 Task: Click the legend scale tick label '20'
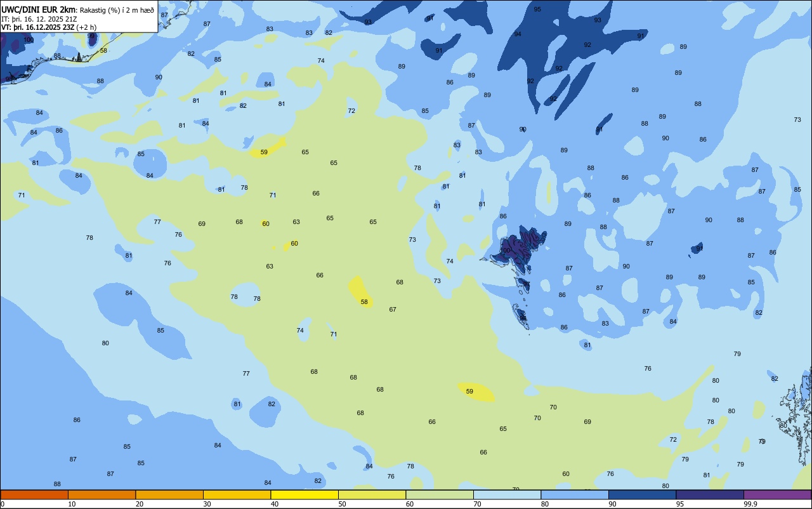point(140,505)
